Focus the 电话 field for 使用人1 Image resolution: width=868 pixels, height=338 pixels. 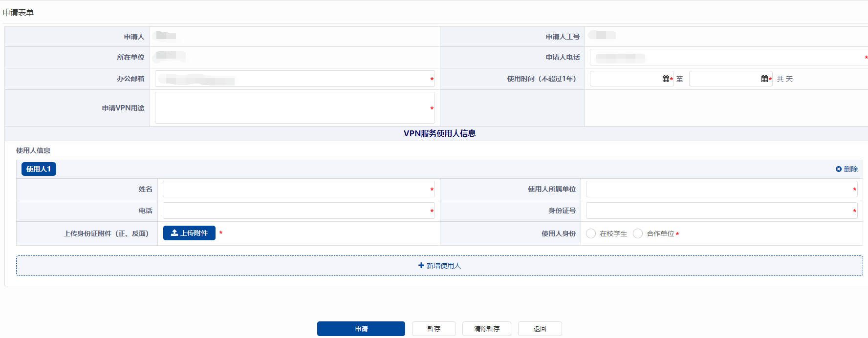pos(296,211)
